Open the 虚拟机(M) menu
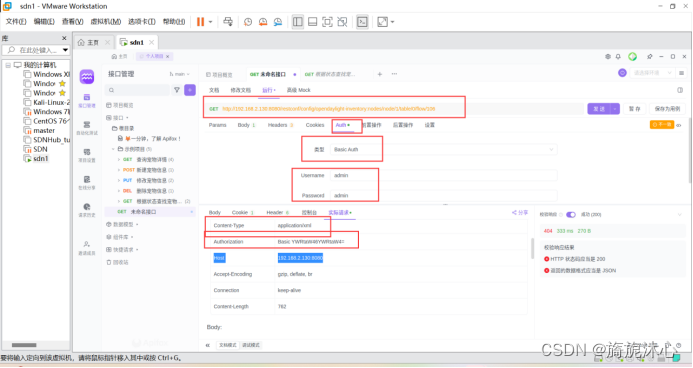Viewport: 693px width, 368px height. pyautogui.click(x=106, y=22)
